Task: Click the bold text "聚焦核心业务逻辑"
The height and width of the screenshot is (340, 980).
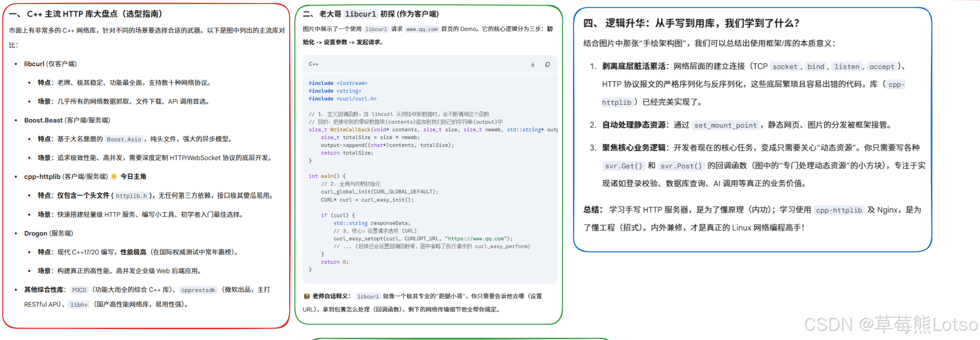Action: coord(634,148)
